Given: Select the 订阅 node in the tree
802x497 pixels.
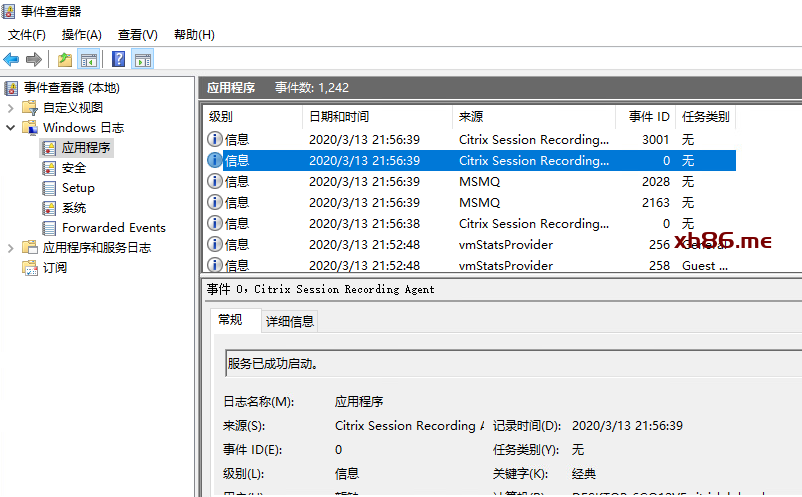Looking at the screenshot, I should (x=54, y=268).
